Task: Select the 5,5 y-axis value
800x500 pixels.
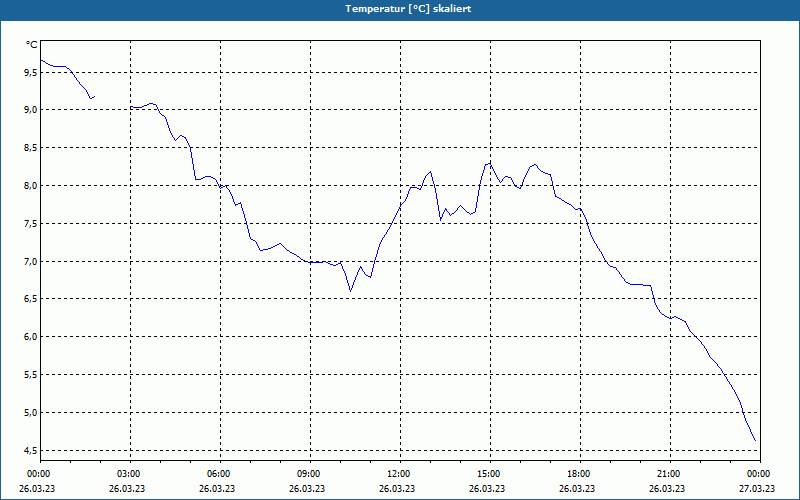Action: [x=31, y=374]
